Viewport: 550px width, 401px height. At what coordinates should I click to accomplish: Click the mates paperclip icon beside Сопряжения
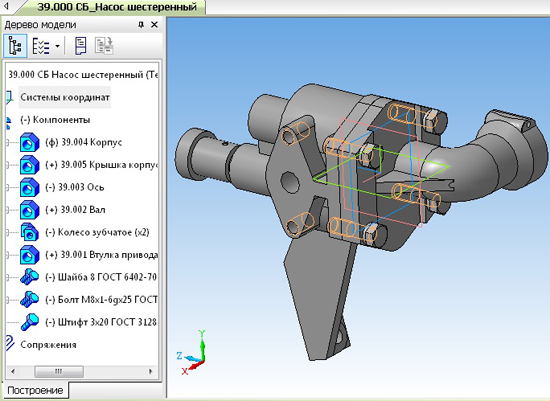10,343
